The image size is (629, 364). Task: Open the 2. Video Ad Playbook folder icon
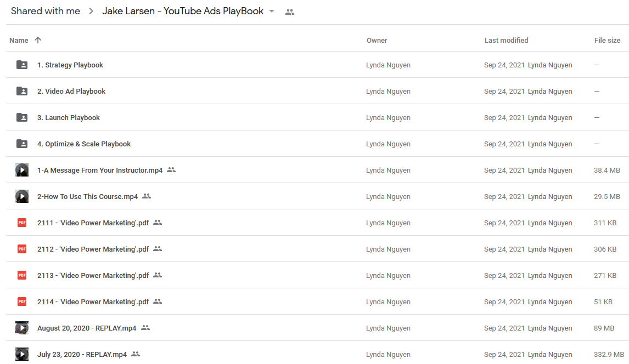(x=22, y=91)
